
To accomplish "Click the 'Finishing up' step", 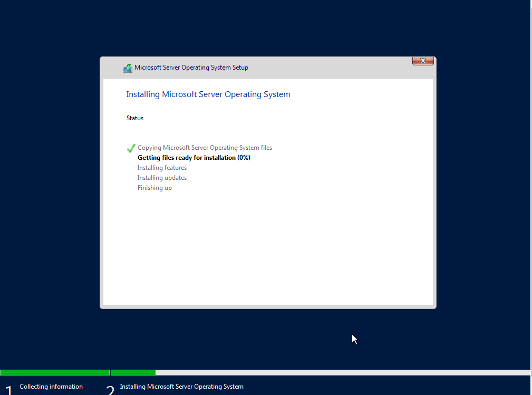I will [154, 188].
